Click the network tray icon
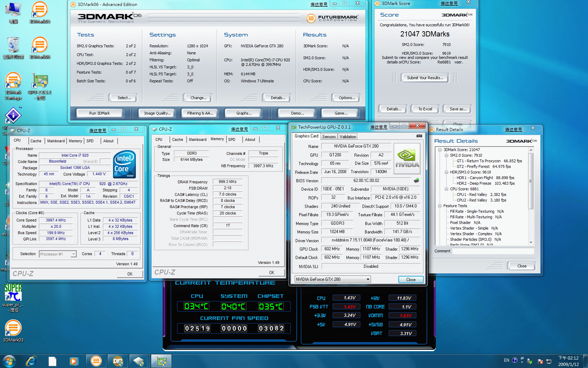588x368 pixels. point(549,361)
